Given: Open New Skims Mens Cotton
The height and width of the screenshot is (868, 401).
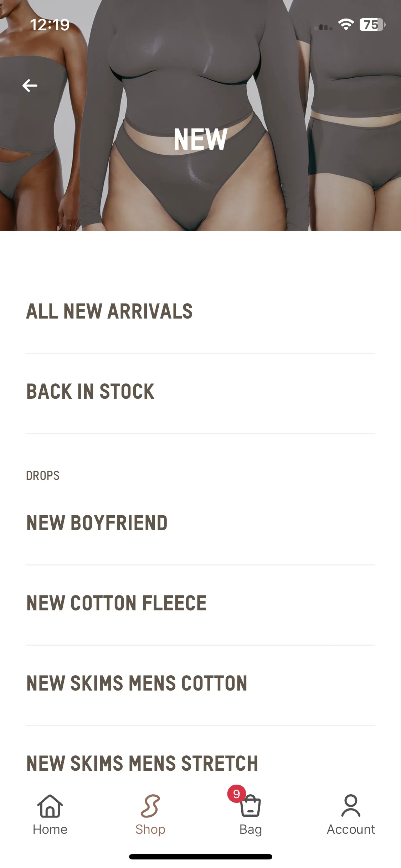Looking at the screenshot, I should point(200,683).
